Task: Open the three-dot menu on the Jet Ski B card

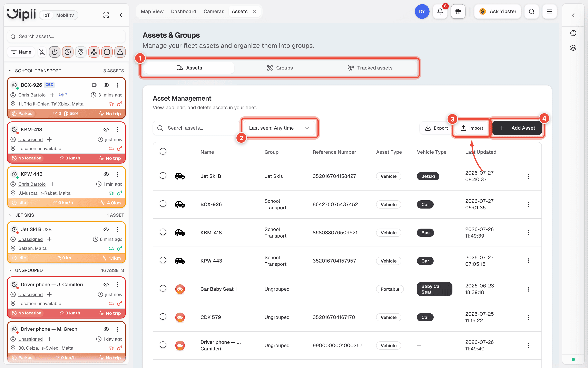Action: tap(118, 229)
